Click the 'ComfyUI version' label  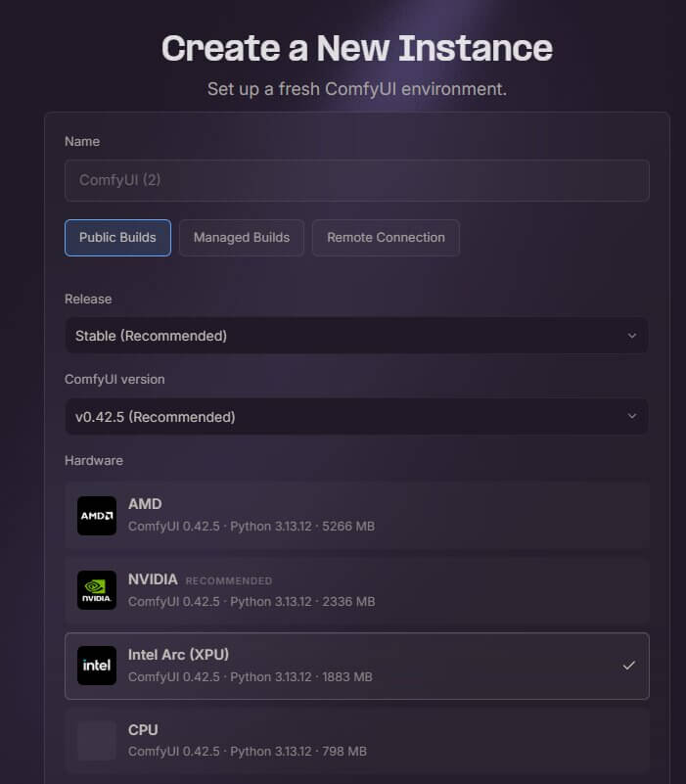(114, 380)
